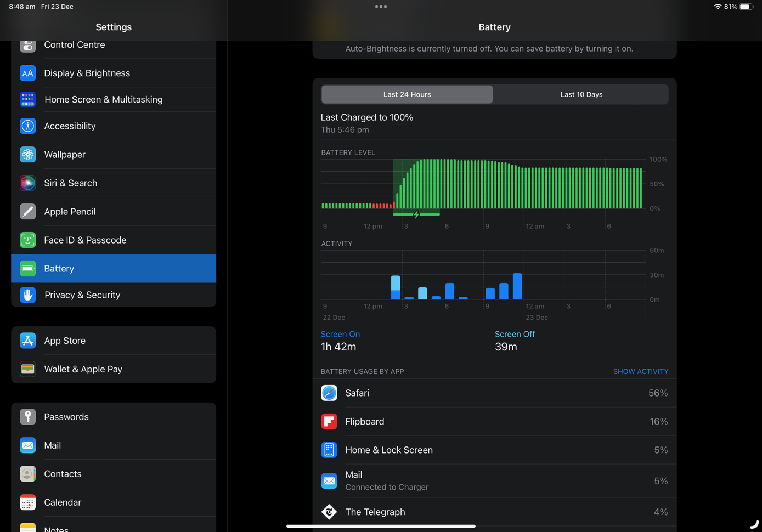This screenshot has width=762, height=532.
Task: Tap Mail Connected to Charger label
Action: coord(387,487)
